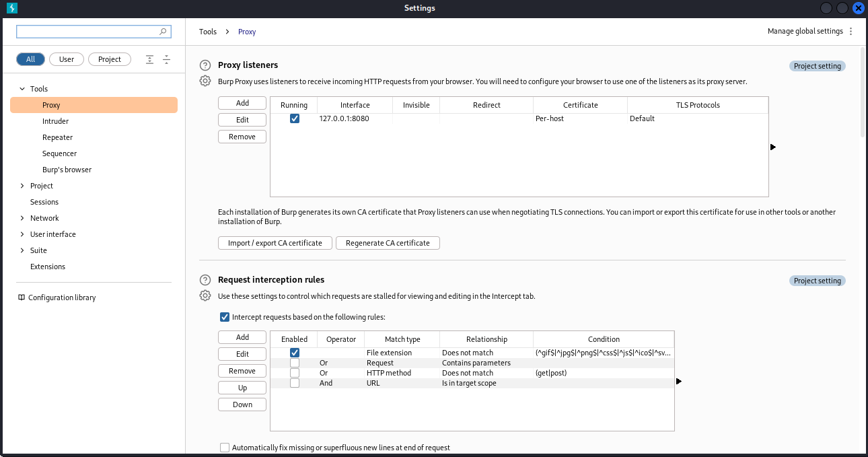Viewport: 868px width, 457px height.
Task: Open Request interception rules gear options
Action: coord(205,296)
